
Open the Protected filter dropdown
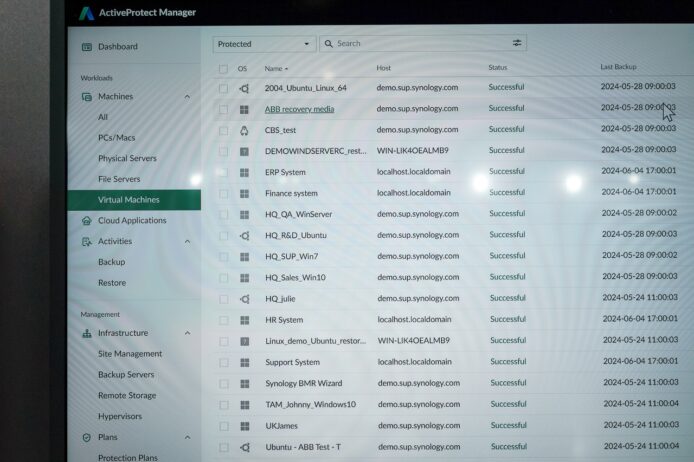click(x=264, y=44)
